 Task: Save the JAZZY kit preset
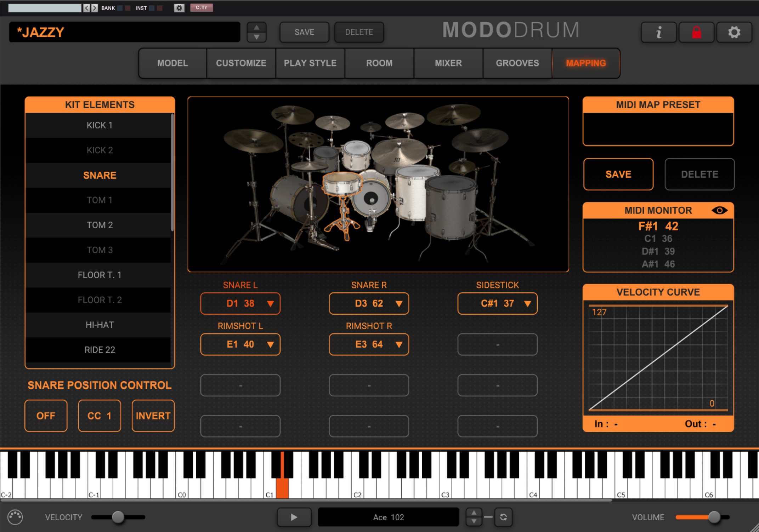tap(304, 32)
